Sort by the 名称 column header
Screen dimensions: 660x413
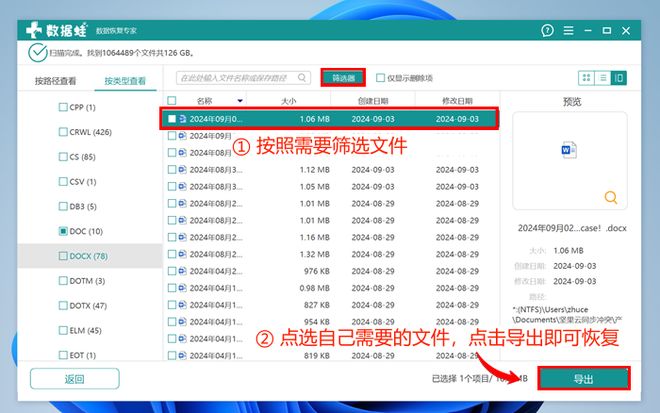[x=205, y=101]
